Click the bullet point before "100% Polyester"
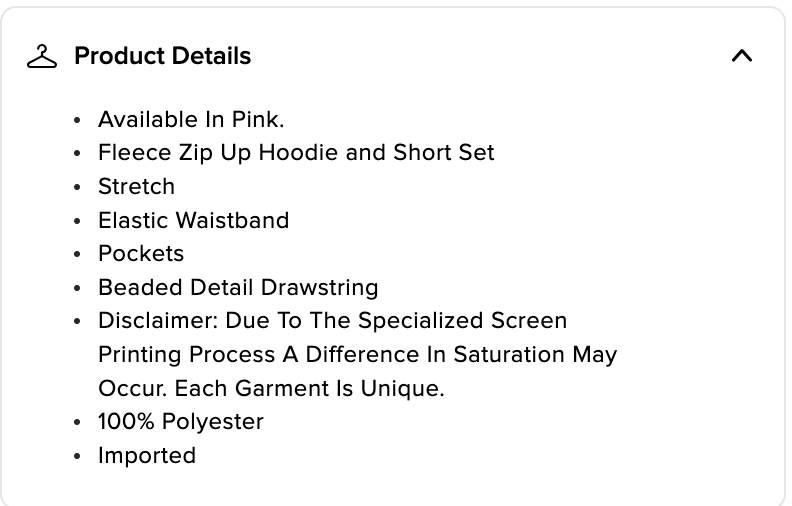The image size is (792, 506). (x=78, y=423)
